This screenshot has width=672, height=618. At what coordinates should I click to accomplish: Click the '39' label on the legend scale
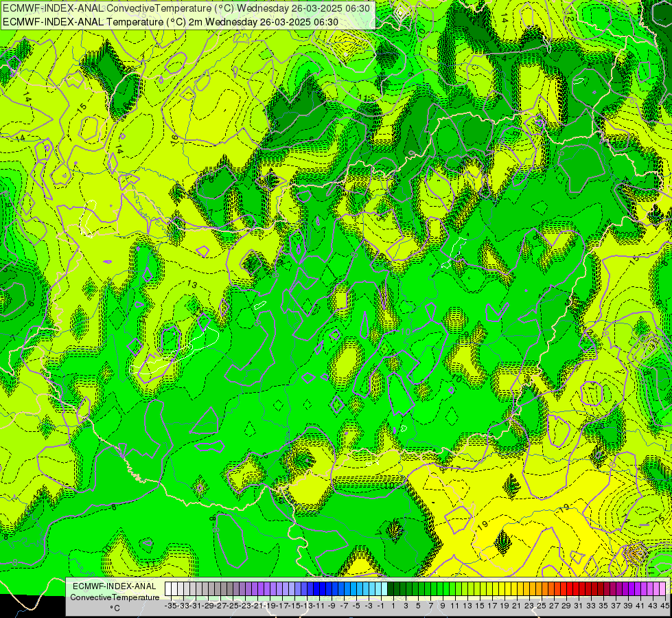628,606
